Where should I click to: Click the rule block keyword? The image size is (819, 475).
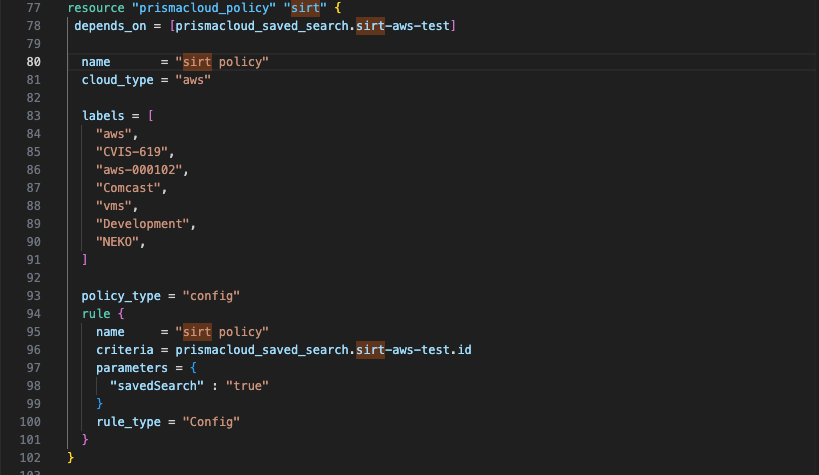[x=96, y=314]
